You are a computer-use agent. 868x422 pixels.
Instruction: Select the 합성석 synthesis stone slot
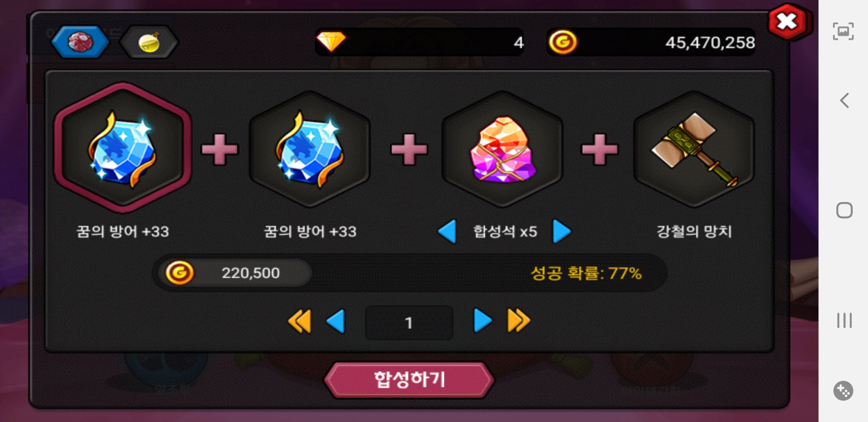point(502,149)
